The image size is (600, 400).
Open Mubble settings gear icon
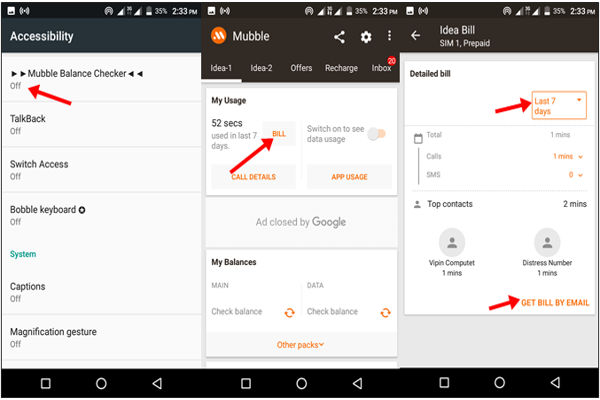click(366, 37)
